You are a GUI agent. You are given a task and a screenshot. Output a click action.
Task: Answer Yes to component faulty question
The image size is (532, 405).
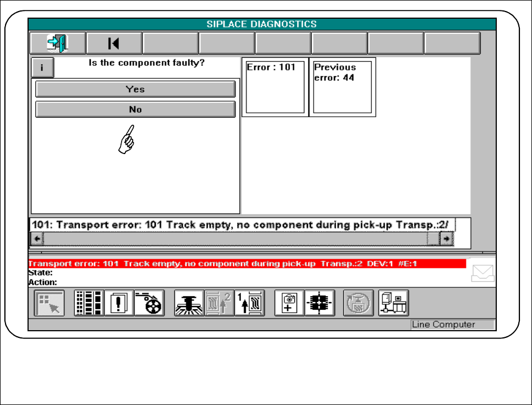coord(135,89)
